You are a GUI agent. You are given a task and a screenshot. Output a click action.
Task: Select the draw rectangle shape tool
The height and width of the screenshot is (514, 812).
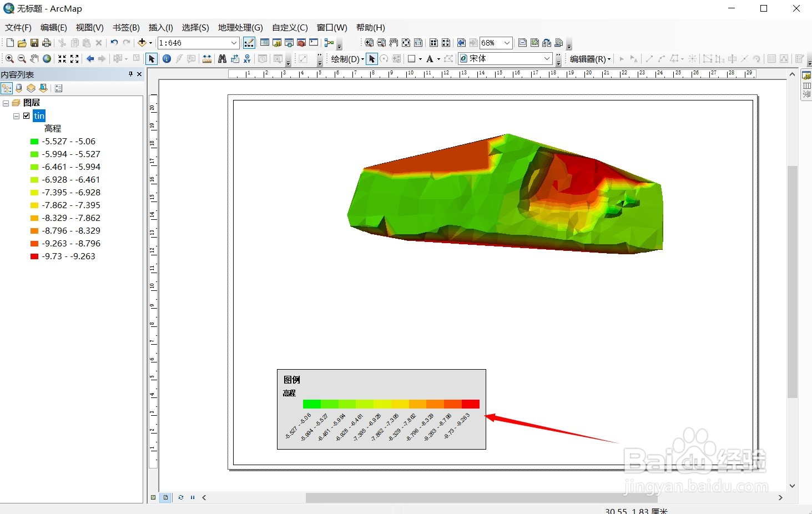pos(412,59)
